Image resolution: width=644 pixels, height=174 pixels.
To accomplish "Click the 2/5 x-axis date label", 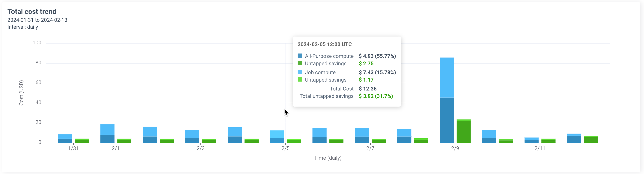I will click(x=285, y=148).
